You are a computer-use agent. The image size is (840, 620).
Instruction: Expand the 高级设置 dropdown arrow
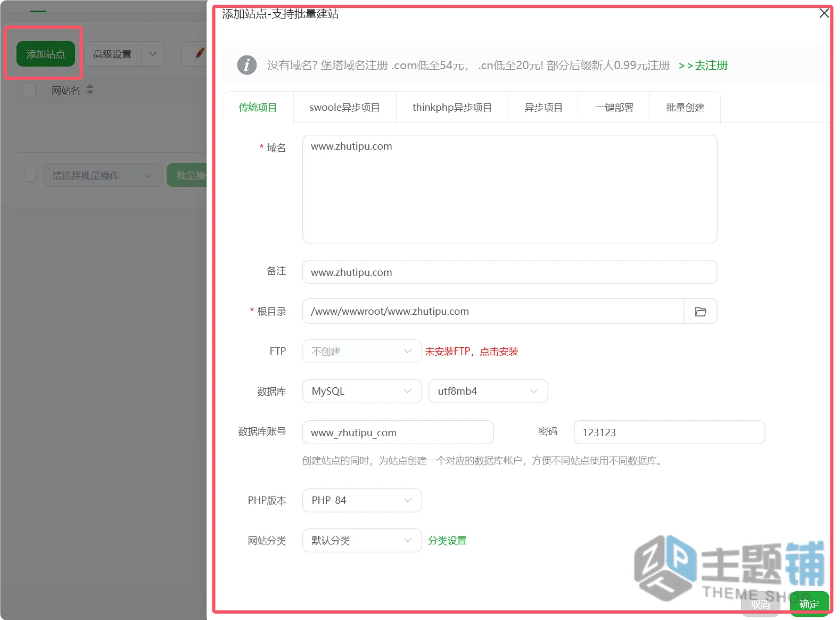[x=153, y=54]
